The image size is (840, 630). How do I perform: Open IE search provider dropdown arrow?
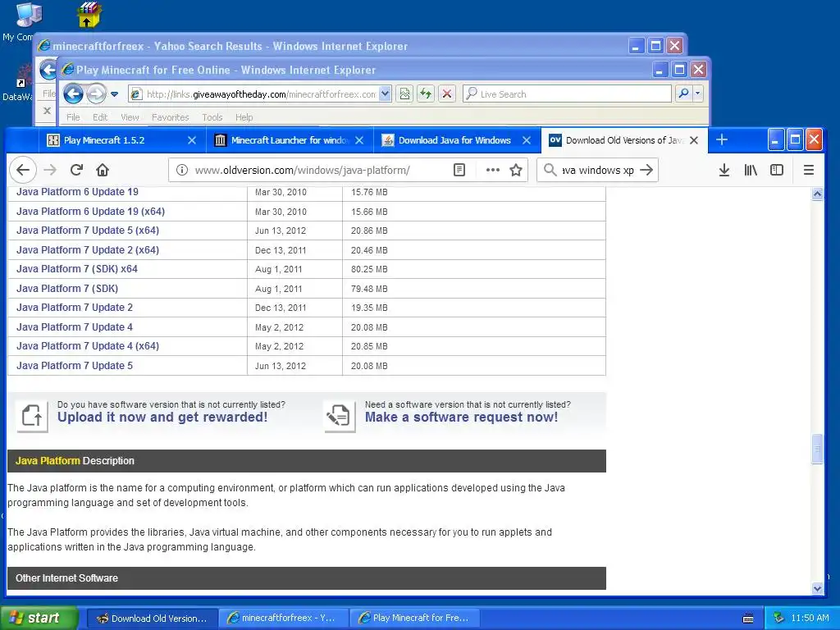point(697,94)
